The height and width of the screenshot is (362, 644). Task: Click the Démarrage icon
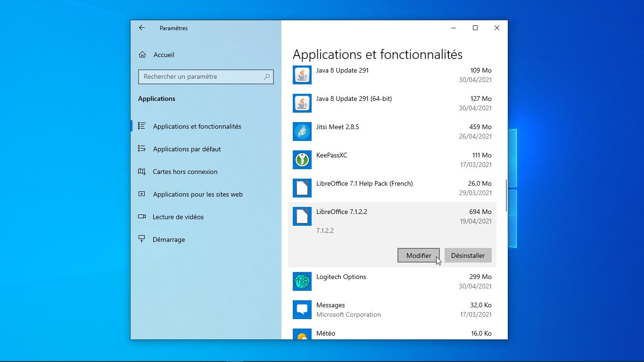[x=141, y=239]
